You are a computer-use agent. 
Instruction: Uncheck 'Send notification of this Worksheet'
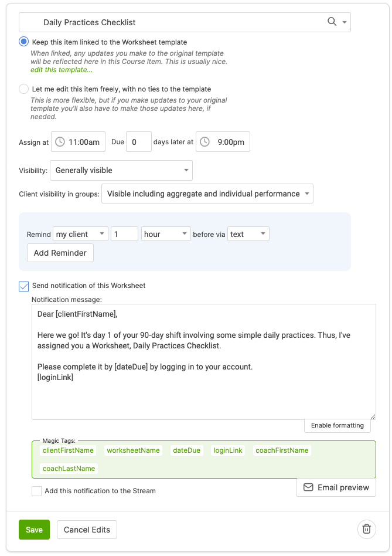pos(23,286)
